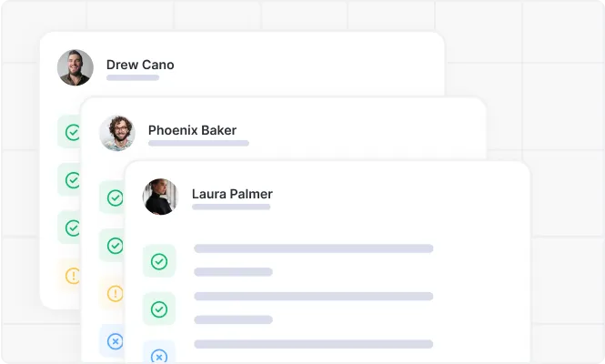Click yellow warning icon in Drew Cano card
This screenshot has width=605, height=364.
tap(73, 275)
